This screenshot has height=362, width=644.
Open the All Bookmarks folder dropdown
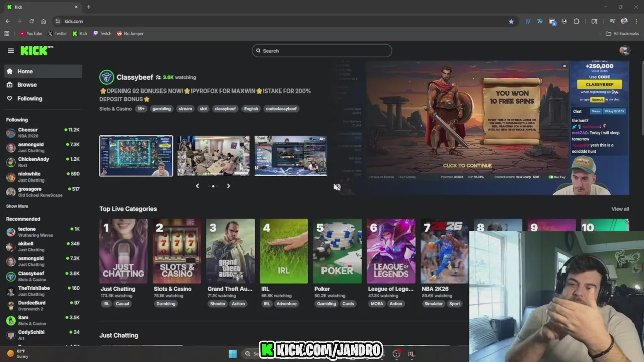622,34
